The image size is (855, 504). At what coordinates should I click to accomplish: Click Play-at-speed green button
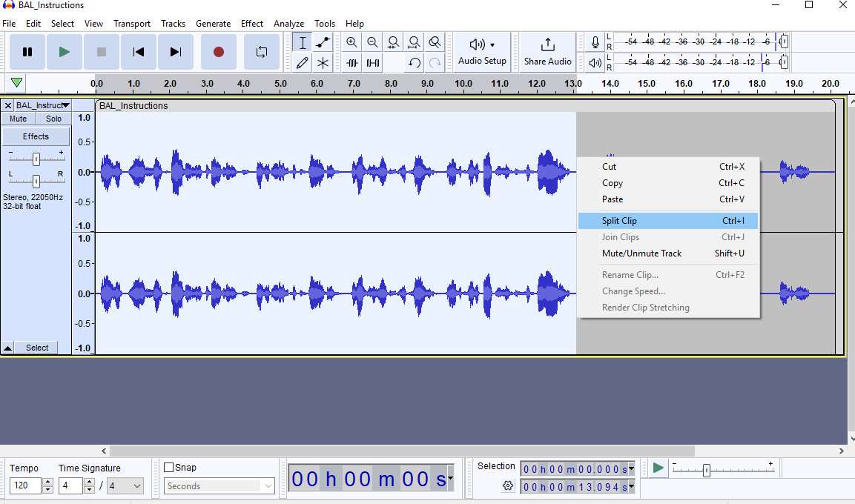click(658, 468)
